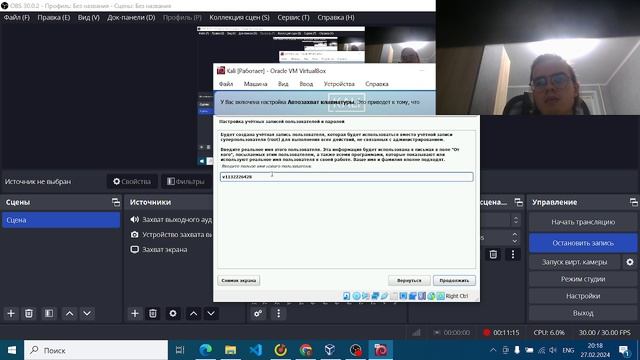640x360 pixels.
Task: Switch to OBS Studio taskbar icon
Action: click(356, 350)
